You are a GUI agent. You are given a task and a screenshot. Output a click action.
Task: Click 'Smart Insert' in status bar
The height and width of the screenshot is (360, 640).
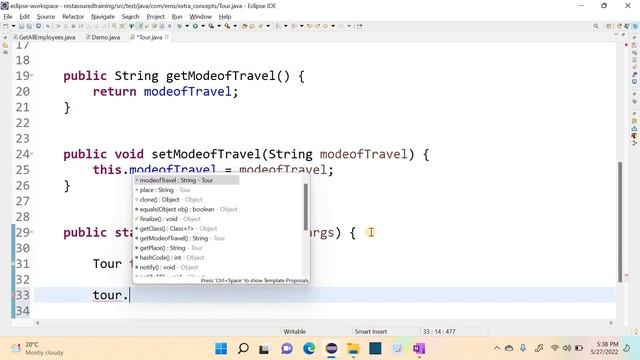point(371,331)
